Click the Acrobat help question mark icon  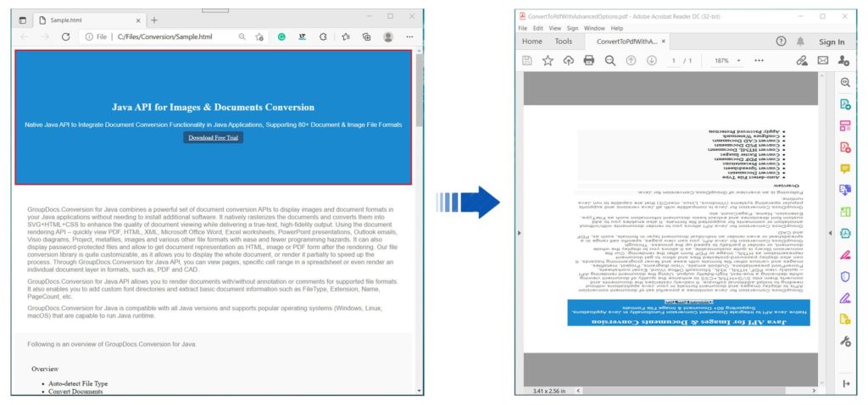[x=781, y=41]
